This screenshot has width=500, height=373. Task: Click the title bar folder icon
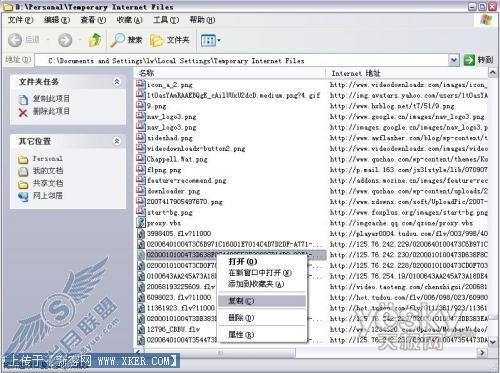tap(7, 7)
